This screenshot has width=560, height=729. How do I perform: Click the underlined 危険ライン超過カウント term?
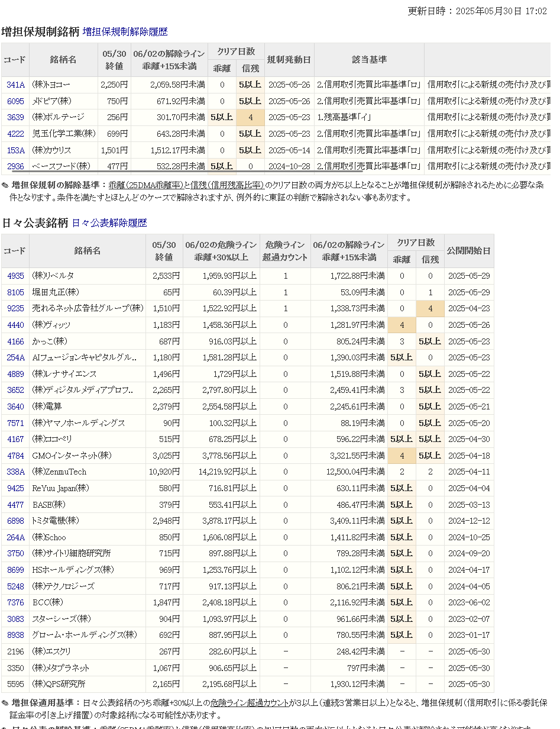pyautogui.click(x=249, y=703)
